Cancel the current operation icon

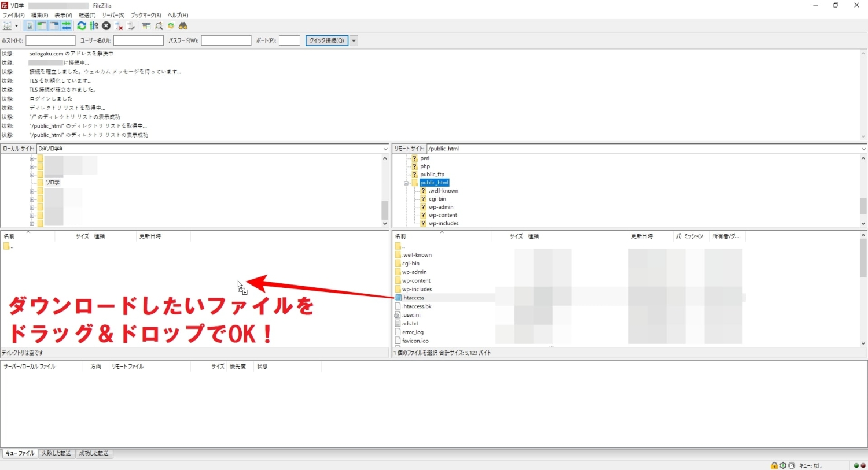[106, 26]
